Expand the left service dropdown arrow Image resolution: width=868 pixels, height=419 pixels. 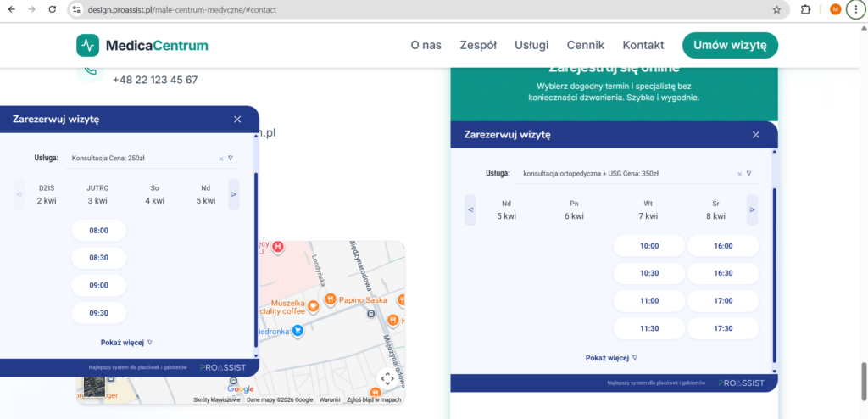(x=231, y=158)
